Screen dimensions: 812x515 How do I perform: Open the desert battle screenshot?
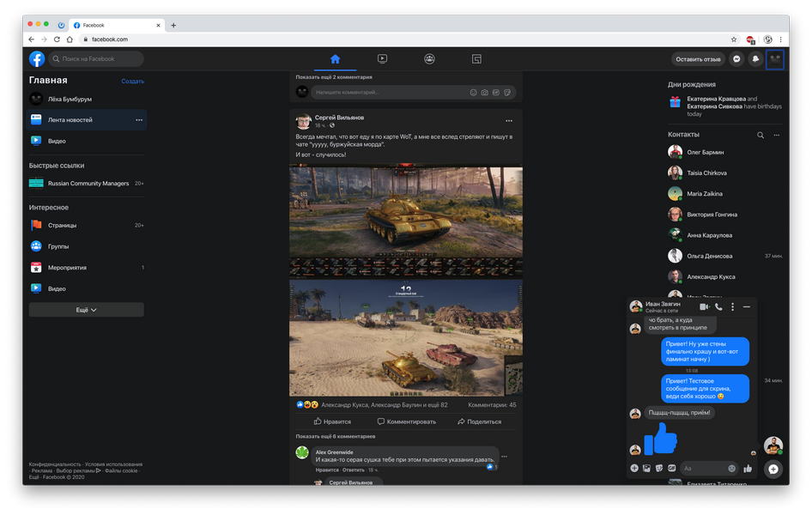click(x=406, y=338)
